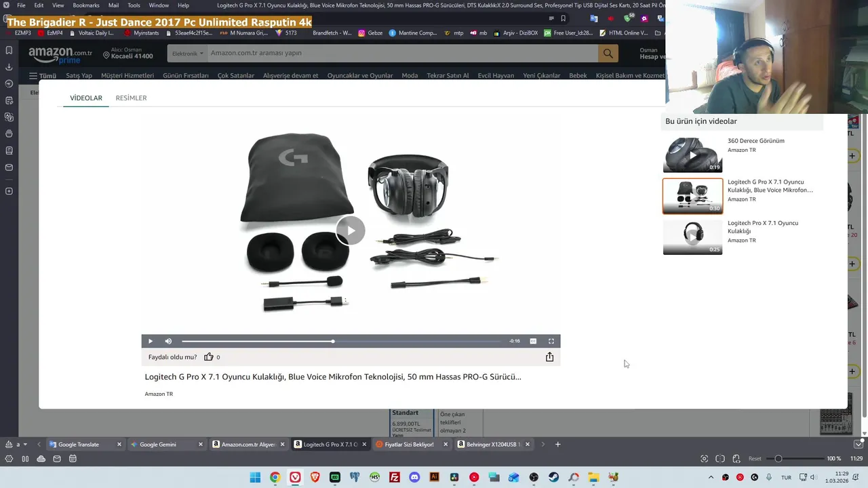The image size is (868, 488).
Task: Expand the workspaces dropdown arrow in tab bar
Action: click(25, 445)
